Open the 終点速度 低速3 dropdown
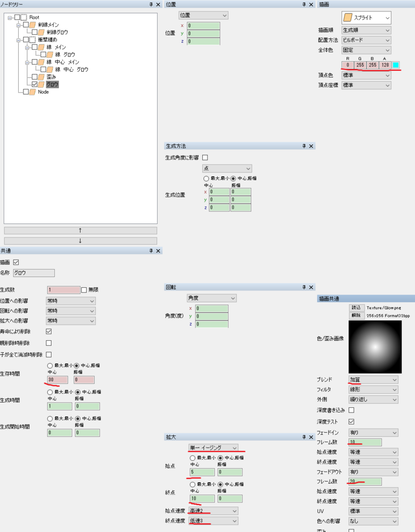 (x=213, y=521)
